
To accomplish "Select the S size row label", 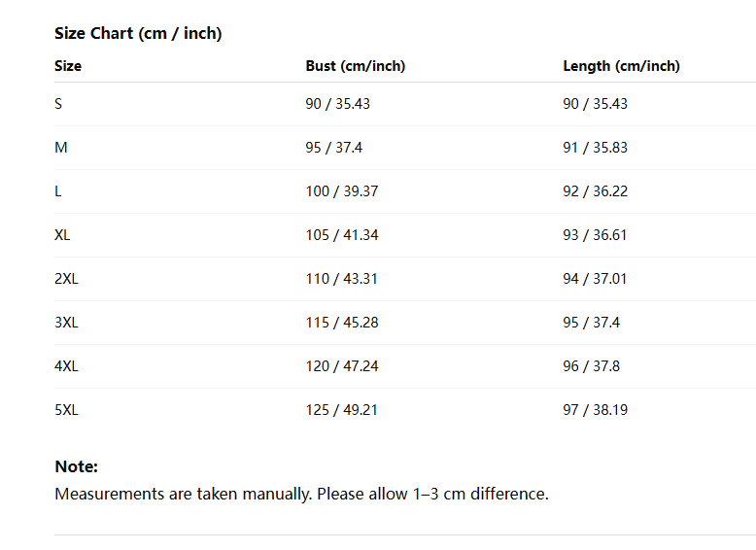I will (x=58, y=104).
